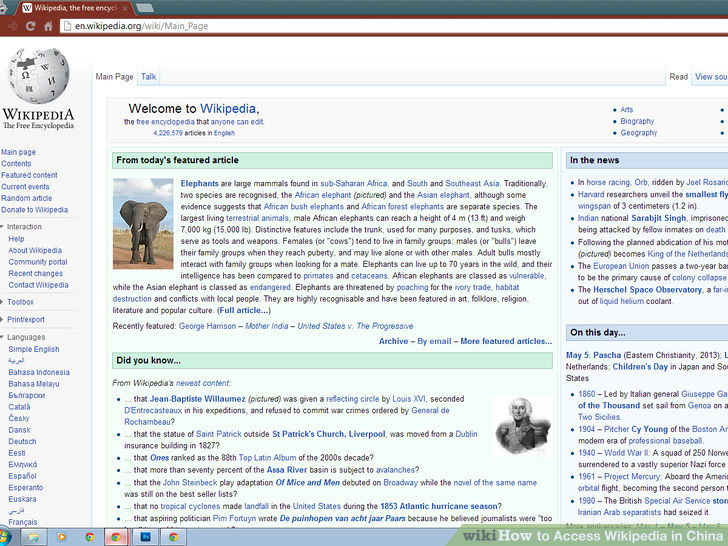728x546 pixels.
Task: Click the browser reload button
Action: (x=31, y=26)
